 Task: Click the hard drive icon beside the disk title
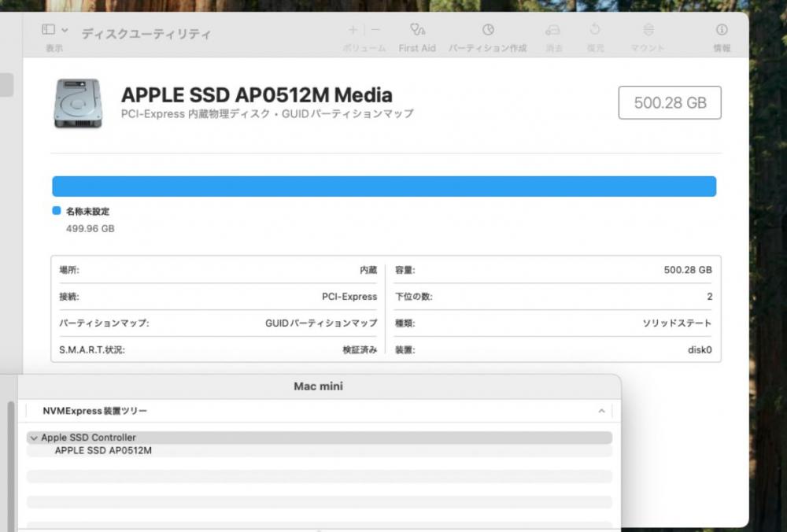pos(78,103)
